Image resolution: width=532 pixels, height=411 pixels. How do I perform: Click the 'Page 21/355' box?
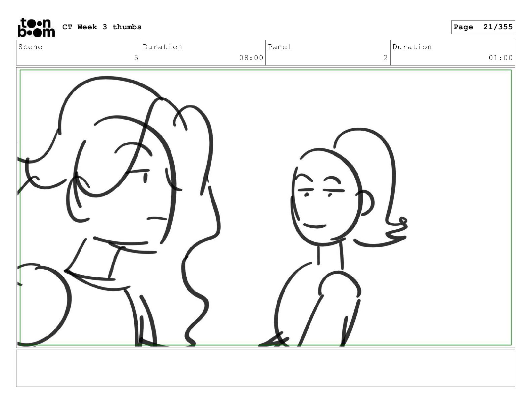tap(483, 27)
